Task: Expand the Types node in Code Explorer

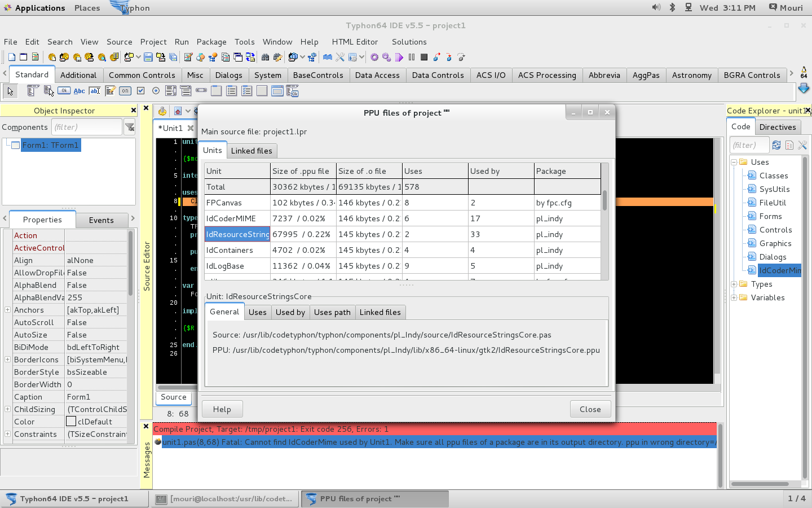Action: (734, 284)
